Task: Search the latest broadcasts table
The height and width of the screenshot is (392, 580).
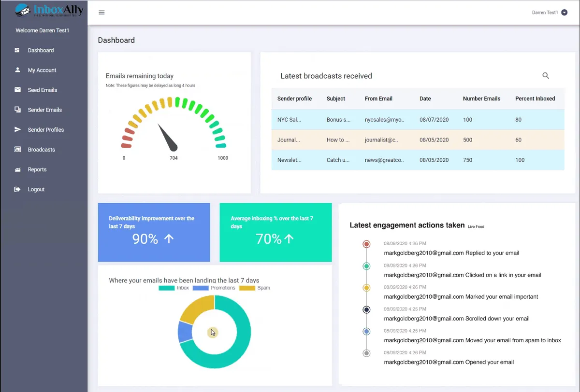Action: [546, 76]
